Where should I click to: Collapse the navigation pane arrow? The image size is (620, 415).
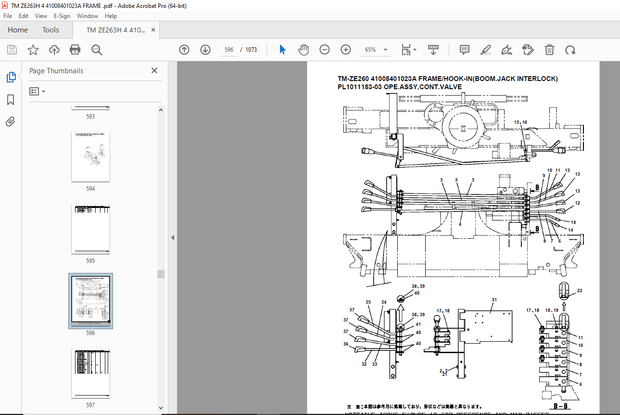coord(173,238)
